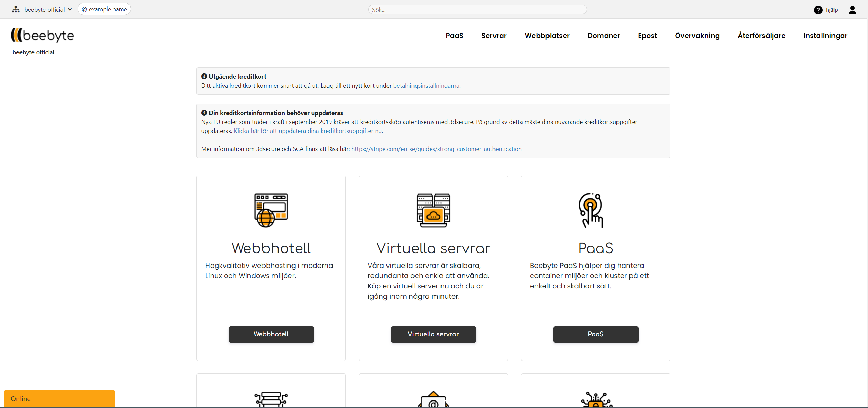Click the Webbhotell card heading

[271, 248]
